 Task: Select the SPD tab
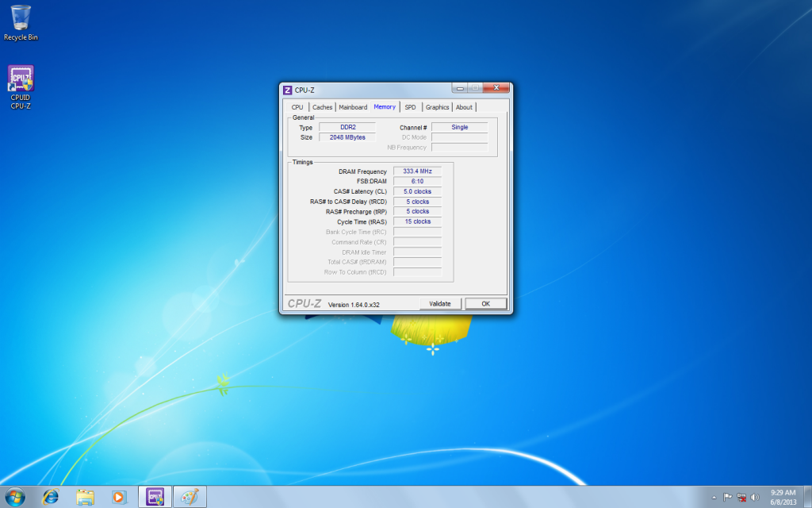point(410,107)
